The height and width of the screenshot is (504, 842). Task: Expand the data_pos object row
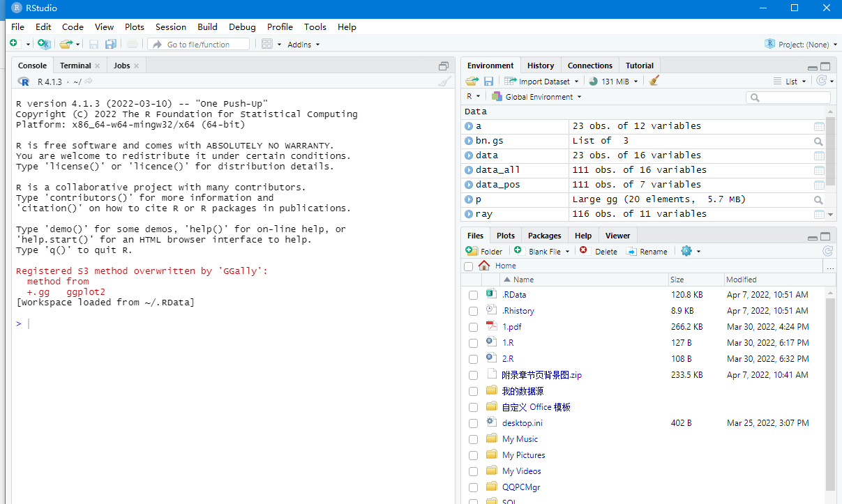469,185
